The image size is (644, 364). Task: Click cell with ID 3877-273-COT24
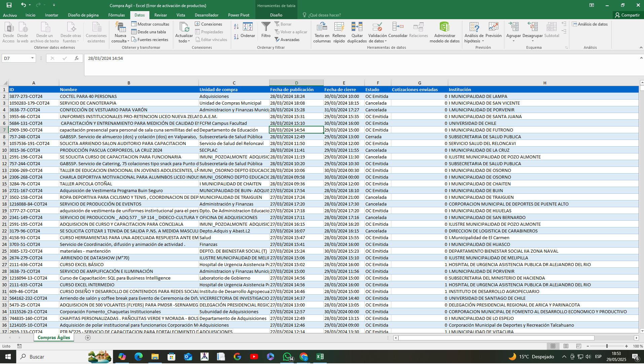[34, 96]
